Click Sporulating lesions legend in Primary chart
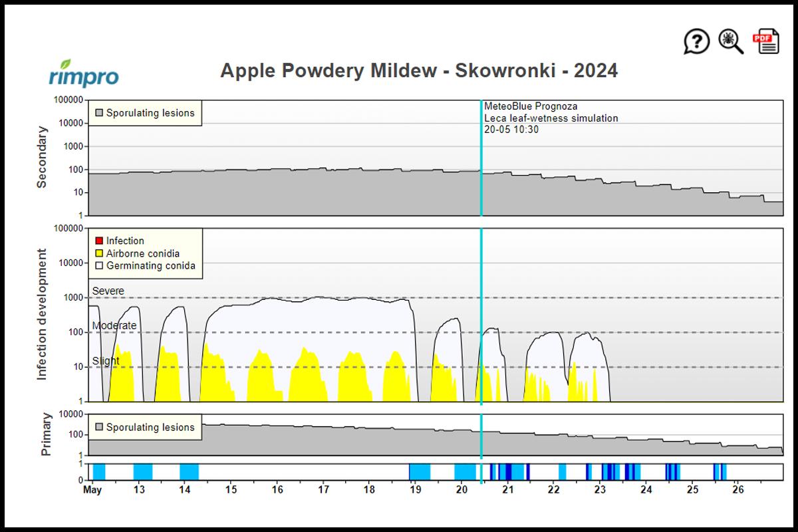 (x=145, y=428)
